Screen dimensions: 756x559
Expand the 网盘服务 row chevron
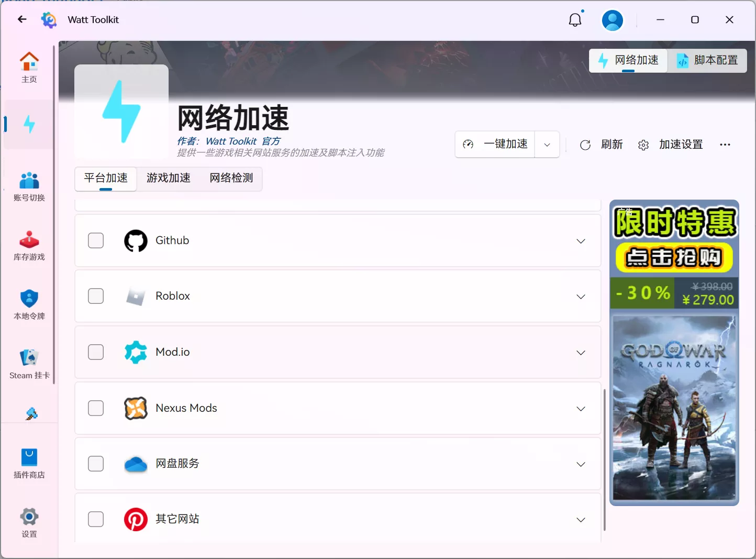(x=581, y=464)
